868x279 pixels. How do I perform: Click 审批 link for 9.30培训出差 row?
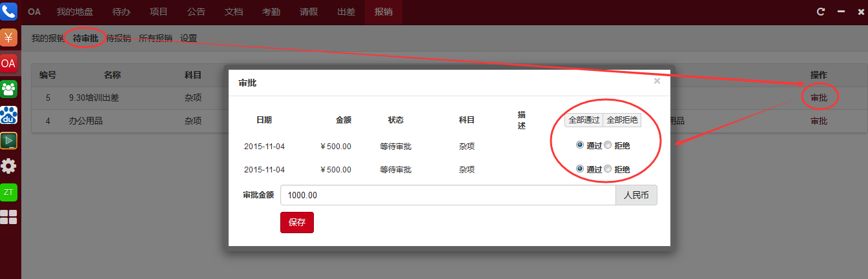(x=819, y=98)
